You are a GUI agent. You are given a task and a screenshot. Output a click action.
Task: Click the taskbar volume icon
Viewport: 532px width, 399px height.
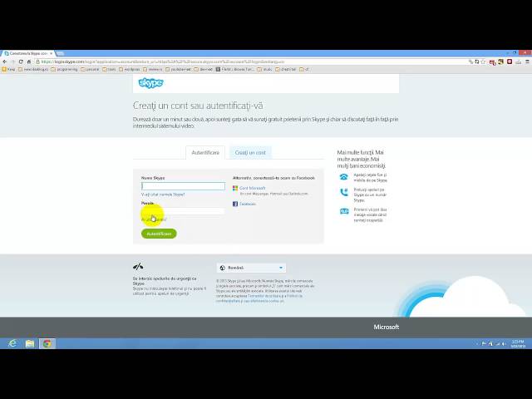coord(504,343)
